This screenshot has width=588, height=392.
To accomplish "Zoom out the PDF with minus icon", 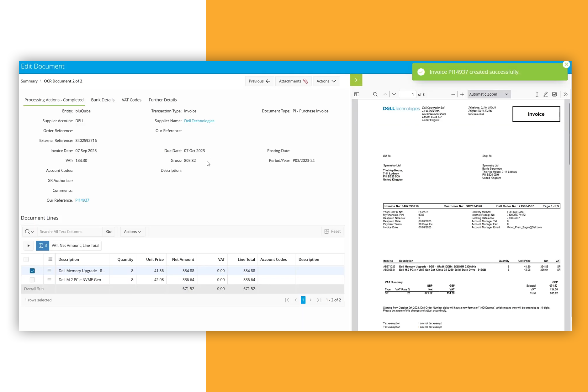I will coord(453,94).
